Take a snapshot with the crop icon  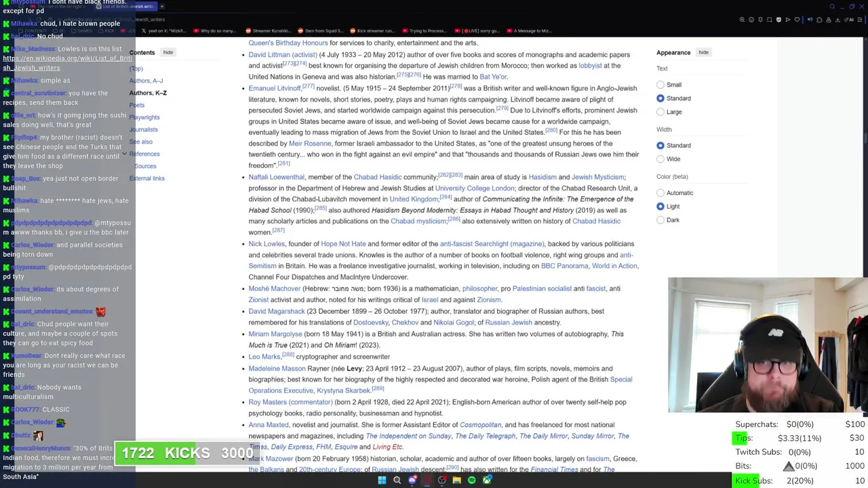pyautogui.click(x=770, y=20)
